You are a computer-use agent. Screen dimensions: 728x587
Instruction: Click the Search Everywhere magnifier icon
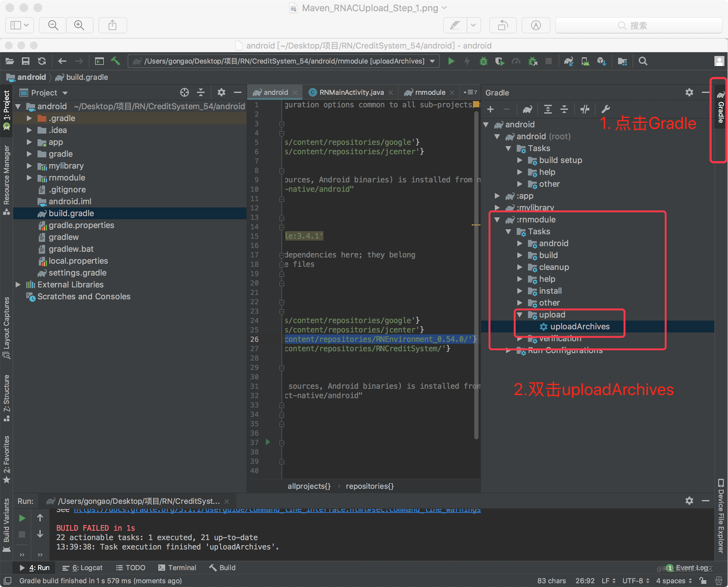point(643,61)
